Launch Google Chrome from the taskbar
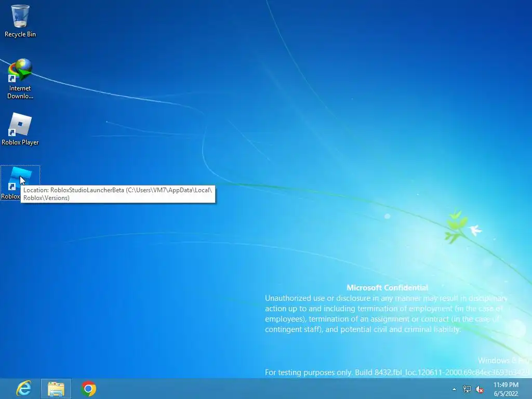Screen dimensions: 532x399 (x=88, y=389)
